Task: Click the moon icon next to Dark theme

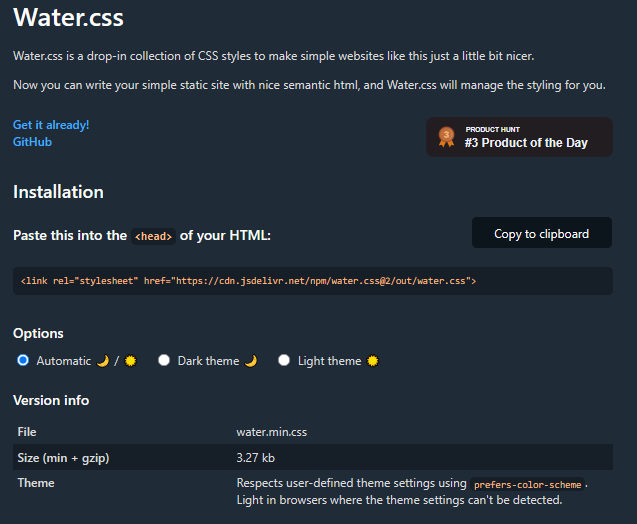Action: 251,361
